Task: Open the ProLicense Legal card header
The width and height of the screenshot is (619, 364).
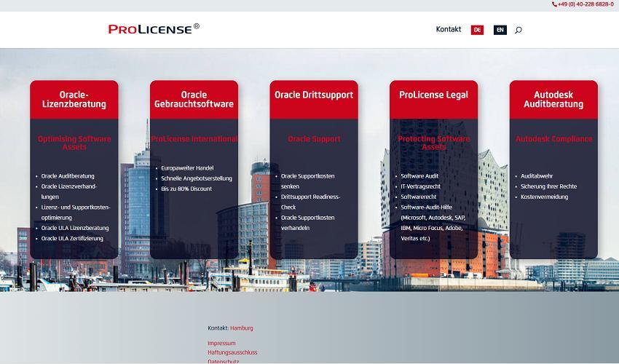Action: [433, 100]
